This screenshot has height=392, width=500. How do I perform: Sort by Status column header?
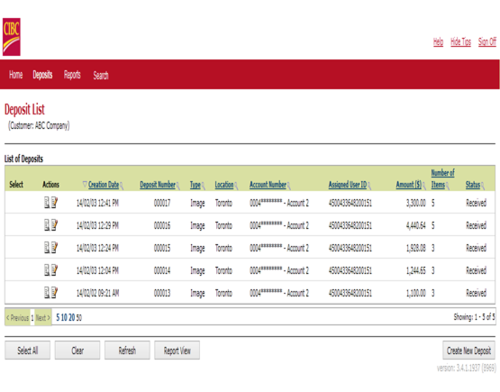473,185
